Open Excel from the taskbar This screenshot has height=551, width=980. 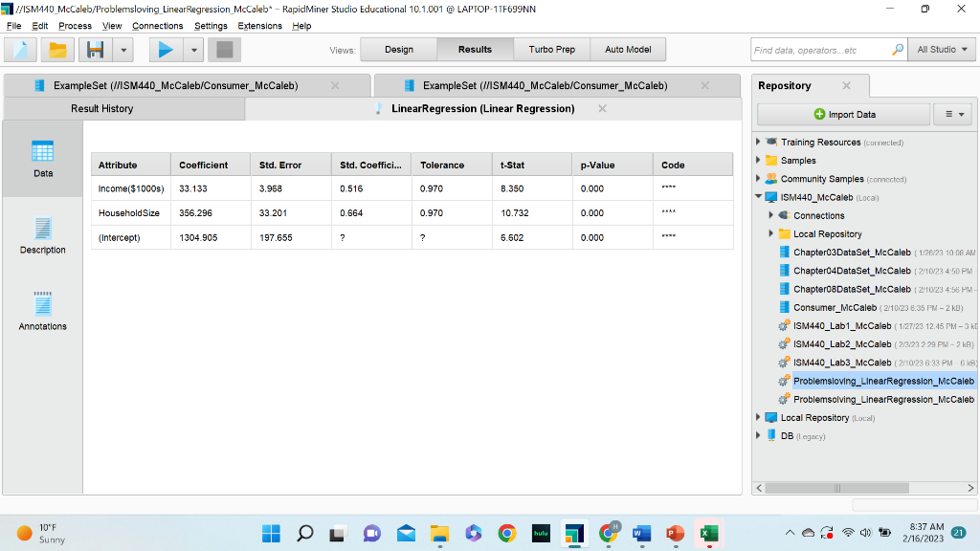coord(709,534)
